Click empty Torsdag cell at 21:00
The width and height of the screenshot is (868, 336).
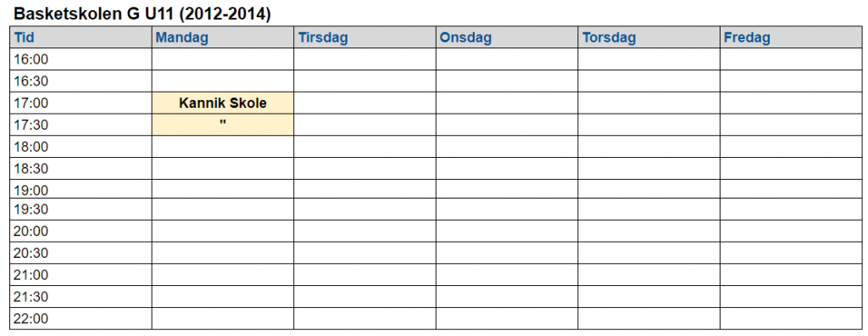pyautogui.click(x=648, y=275)
